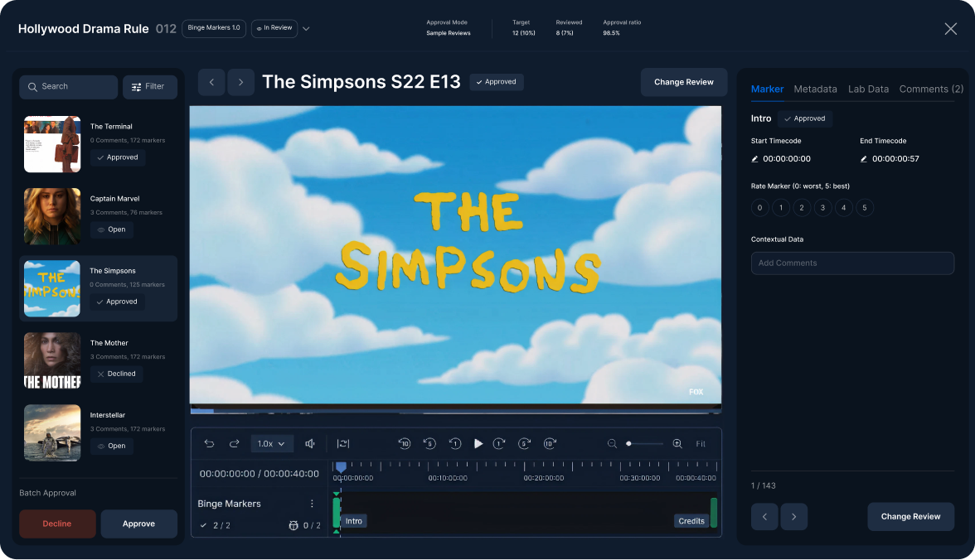The width and height of the screenshot is (975, 560).
Task: Click Change Review button above video
Action: click(x=683, y=82)
